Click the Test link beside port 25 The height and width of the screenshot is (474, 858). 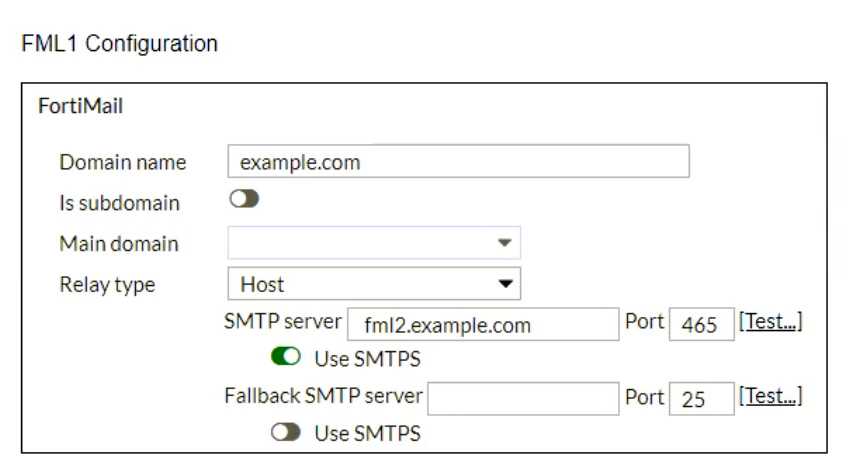(x=770, y=396)
